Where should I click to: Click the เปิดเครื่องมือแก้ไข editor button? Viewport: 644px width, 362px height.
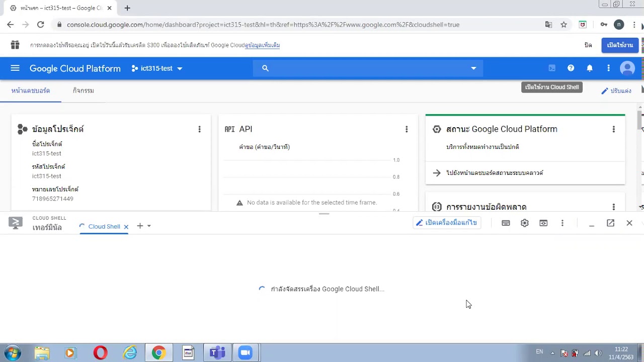coord(447,223)
